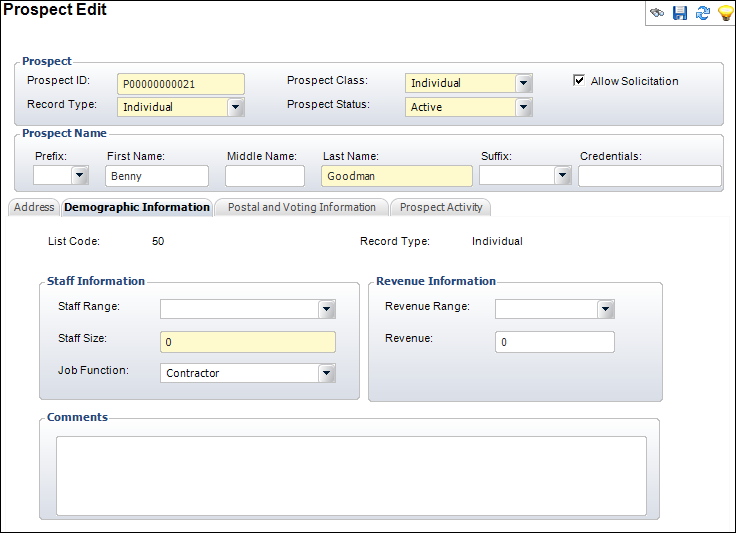Open the Job Function Contractor dropdown
The width and height of the screenshot is (736, 533).
[x=327, y=373]
